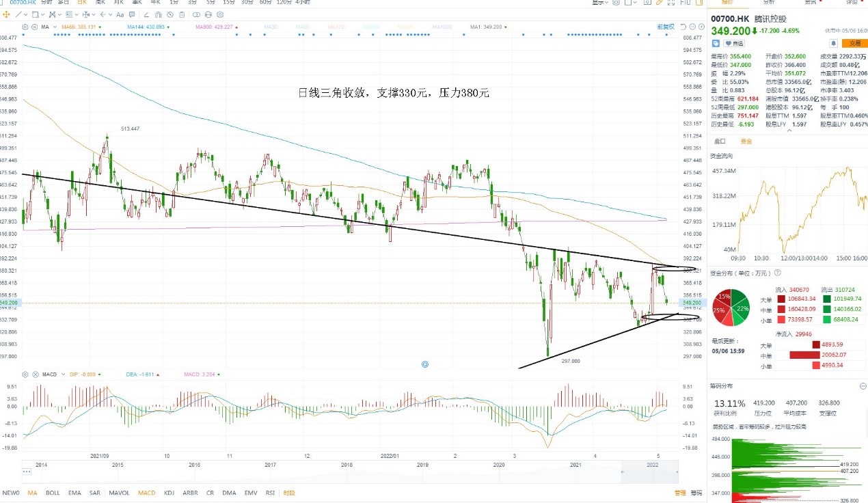Switch to the MAVOL indicator tab
This screenshot has height=503, width=868.
(120, 493)
